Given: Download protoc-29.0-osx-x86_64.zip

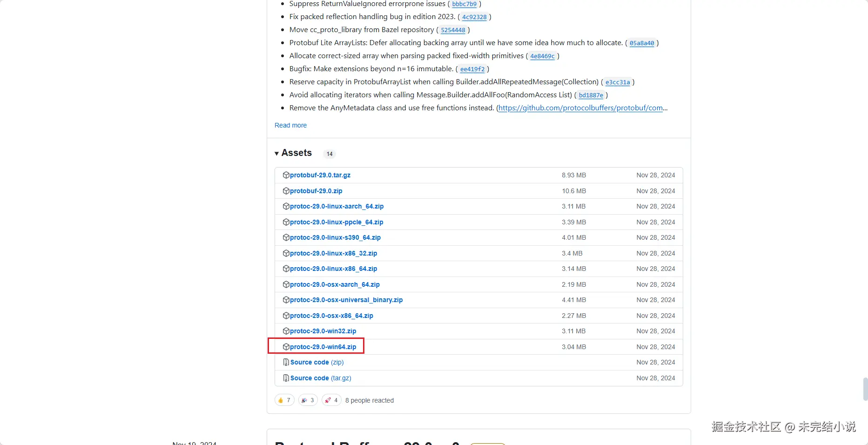Looking at the screenshot, I should click(x=331, y=316).
